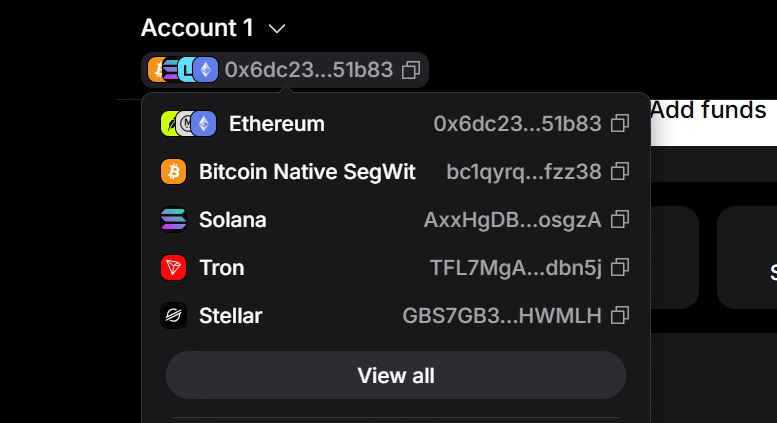Select the Ethereum row
777x423 pixels.
click(x=395, y=123)
